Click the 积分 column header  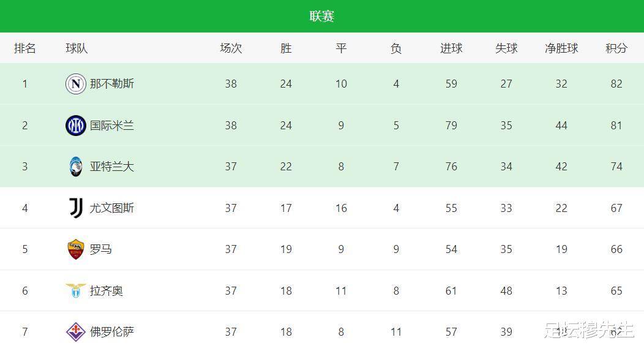click(616, 48)
